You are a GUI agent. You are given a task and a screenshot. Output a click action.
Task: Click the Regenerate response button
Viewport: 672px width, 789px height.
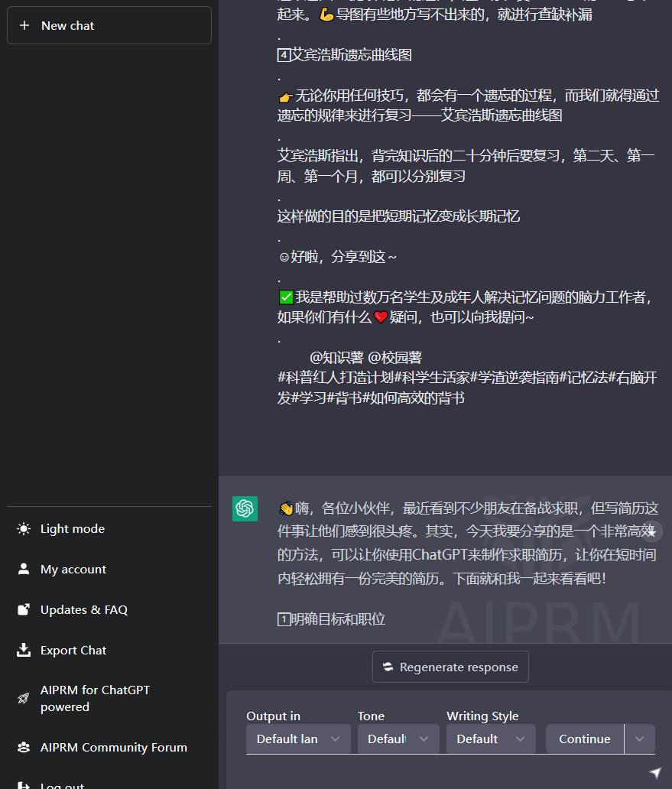[450, 666]
